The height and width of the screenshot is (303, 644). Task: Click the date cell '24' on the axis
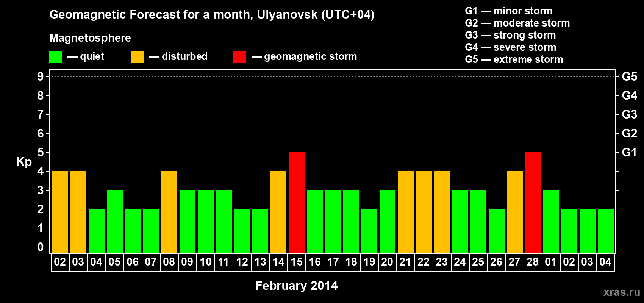coord(460,262)
